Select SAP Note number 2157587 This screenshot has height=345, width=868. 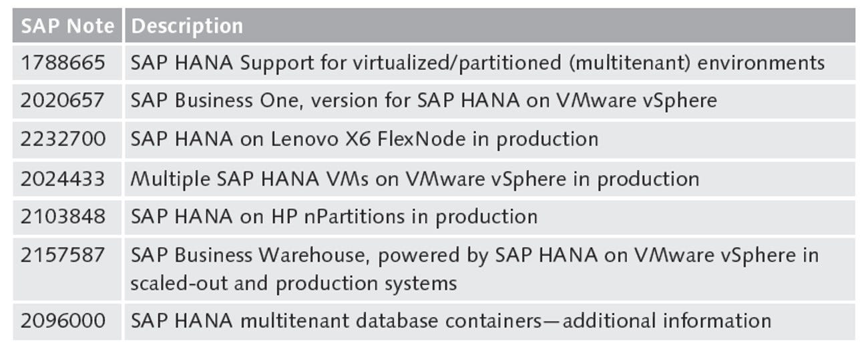point(63,255)
